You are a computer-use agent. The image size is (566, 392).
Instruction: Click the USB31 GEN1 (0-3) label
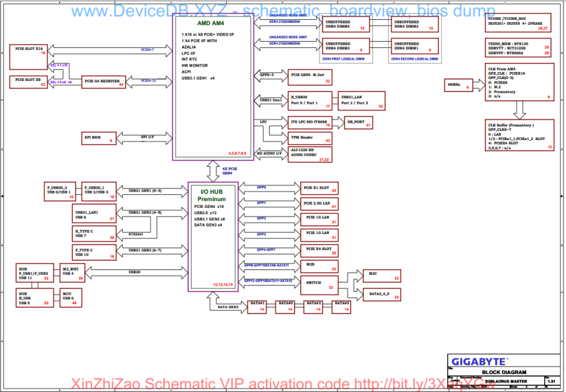tap(145, 190)
